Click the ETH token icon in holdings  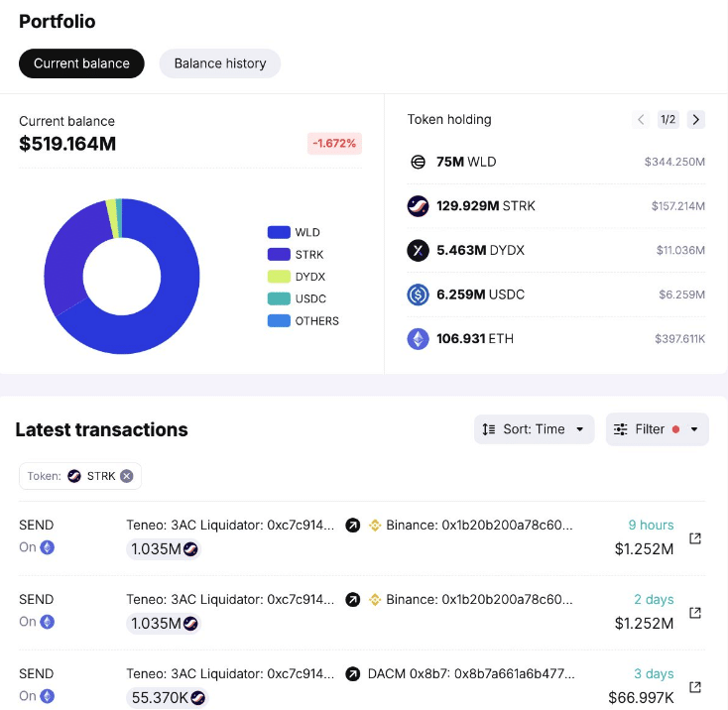[x=418, y=339]
